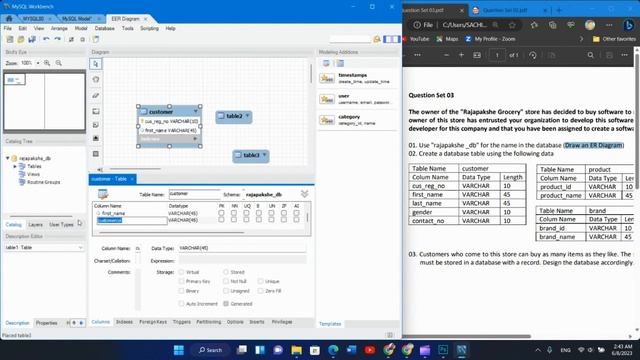Enable the Auto Increment checkbox
Viewport: 640px width, 360px height.
(181, 304)
